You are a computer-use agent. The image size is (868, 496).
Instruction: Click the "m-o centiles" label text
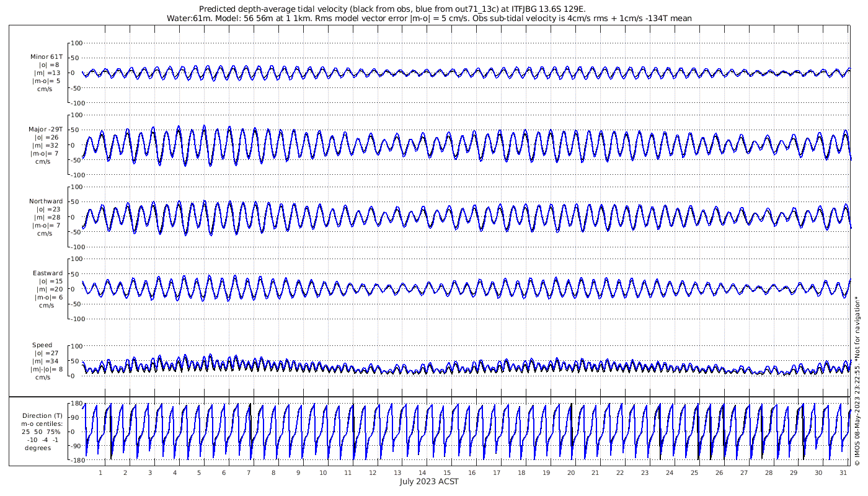[x=42, y=424]
